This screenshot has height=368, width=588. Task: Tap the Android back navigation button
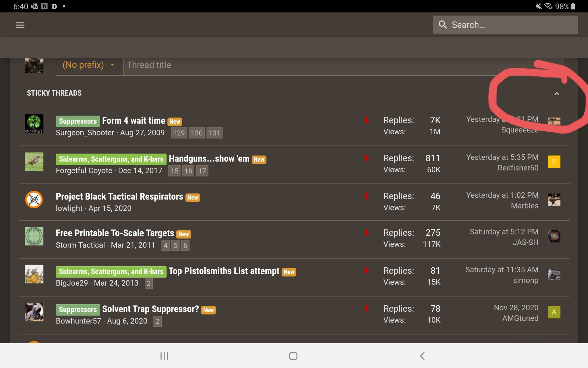pos(422,356)
